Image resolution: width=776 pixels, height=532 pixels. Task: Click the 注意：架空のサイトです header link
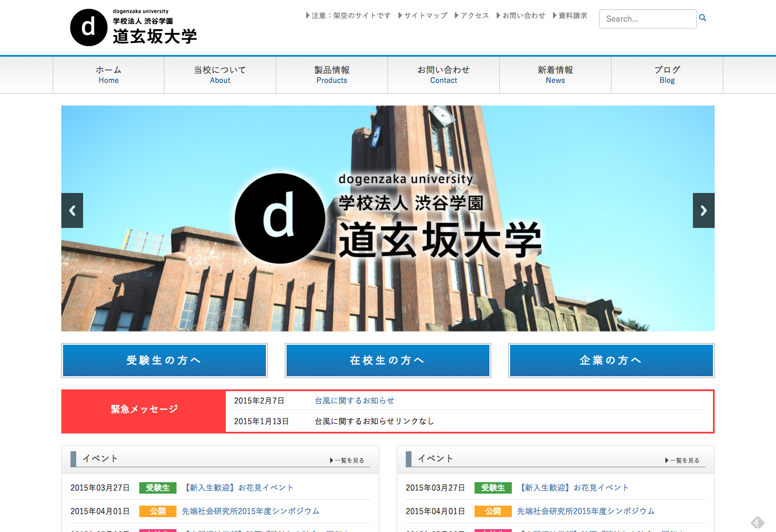[348, 15]
